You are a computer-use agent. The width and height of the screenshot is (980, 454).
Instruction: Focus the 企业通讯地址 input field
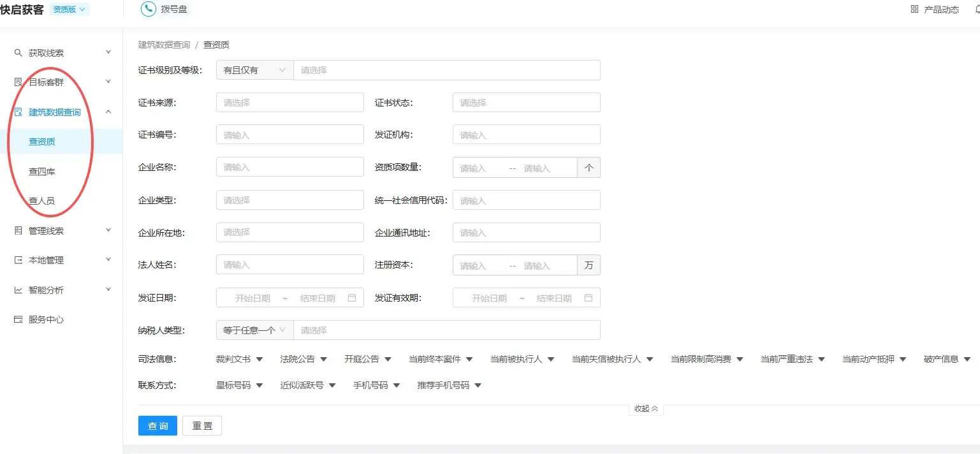coord(527,232)
